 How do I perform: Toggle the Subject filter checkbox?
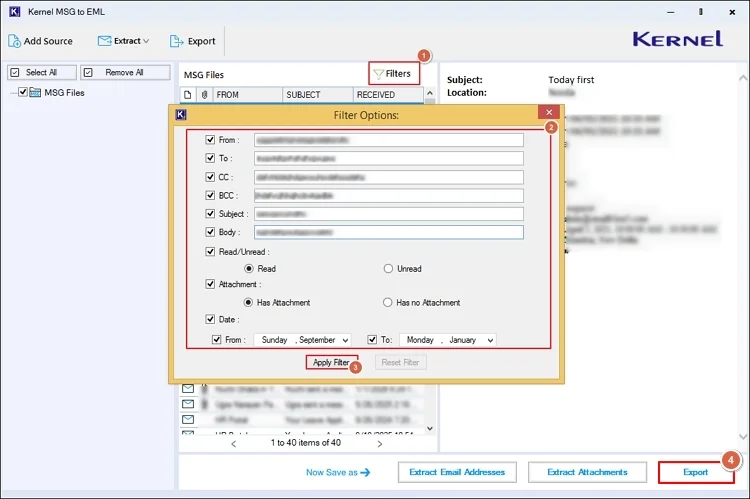pos(210,213)
